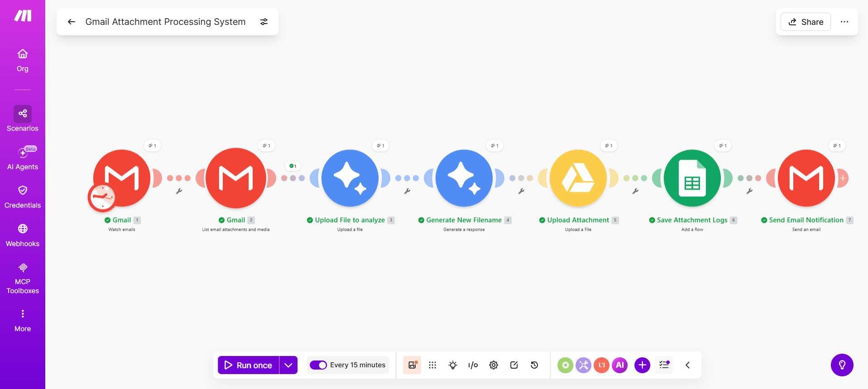This screenshot has height=389, width=868.
Task: Open Gmail List email attachments module
Action: pyautogui.click(x=236, y=178)
